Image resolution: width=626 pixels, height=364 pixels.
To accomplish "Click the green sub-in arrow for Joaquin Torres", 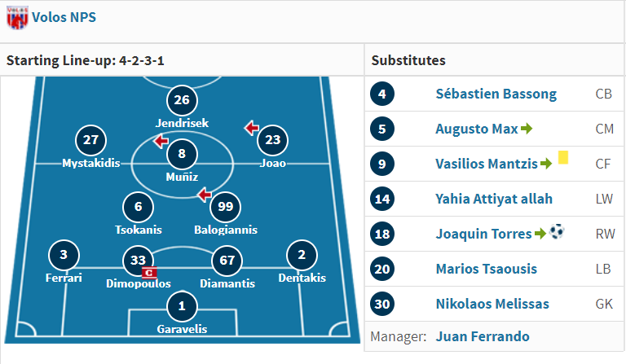I will 540,234.
